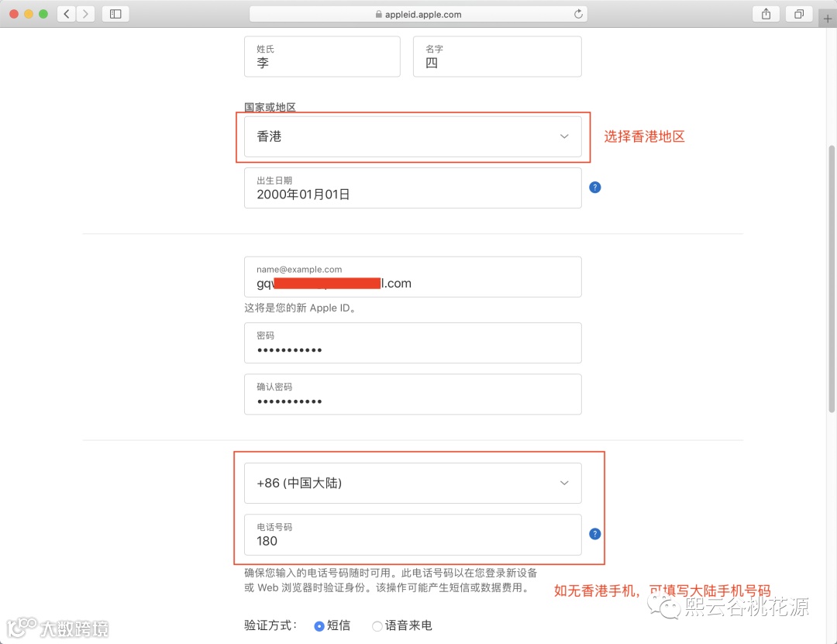Reload the page with the refresh icon
This screenshot has width=837, height=644.
coord(578,14)
